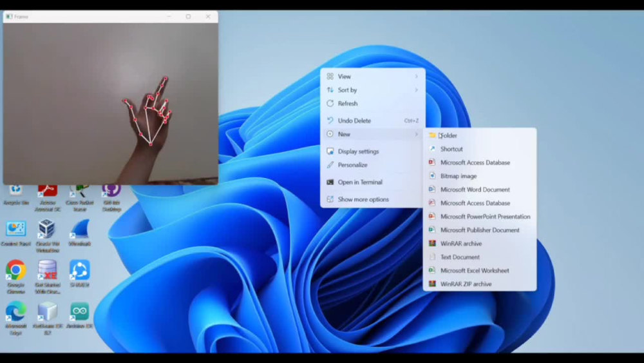Choose Undo Delete in the context menu
Screen dimensions: 644x363
click(x=372, y=121)
